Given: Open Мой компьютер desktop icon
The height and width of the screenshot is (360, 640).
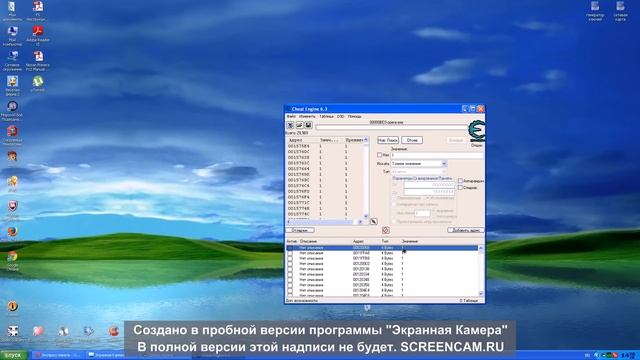Looking at the screenshot, I should (12, 36).
